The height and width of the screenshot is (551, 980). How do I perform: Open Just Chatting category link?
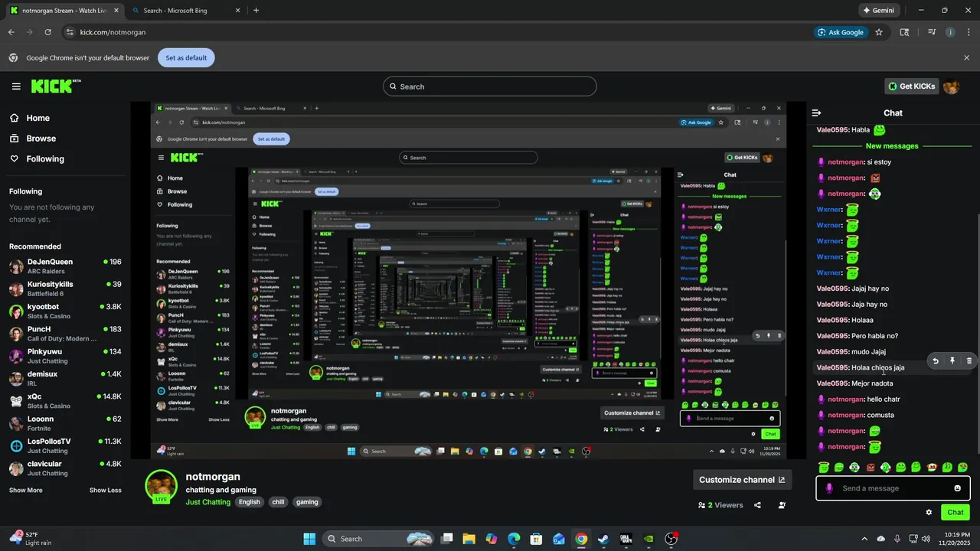[x=207, y=502]
